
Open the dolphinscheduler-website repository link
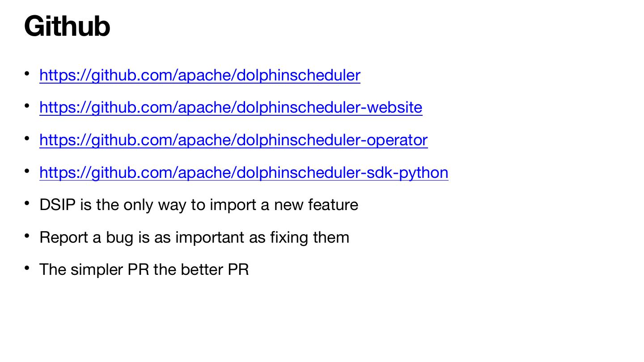pos(231,108)
